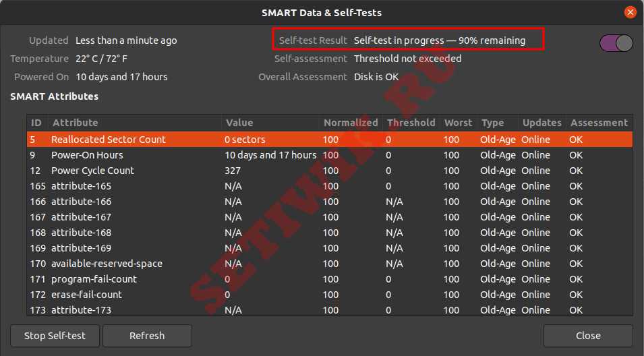Select the program-fail-count row
The image size is (644, 356).
[x=94, y=279]
